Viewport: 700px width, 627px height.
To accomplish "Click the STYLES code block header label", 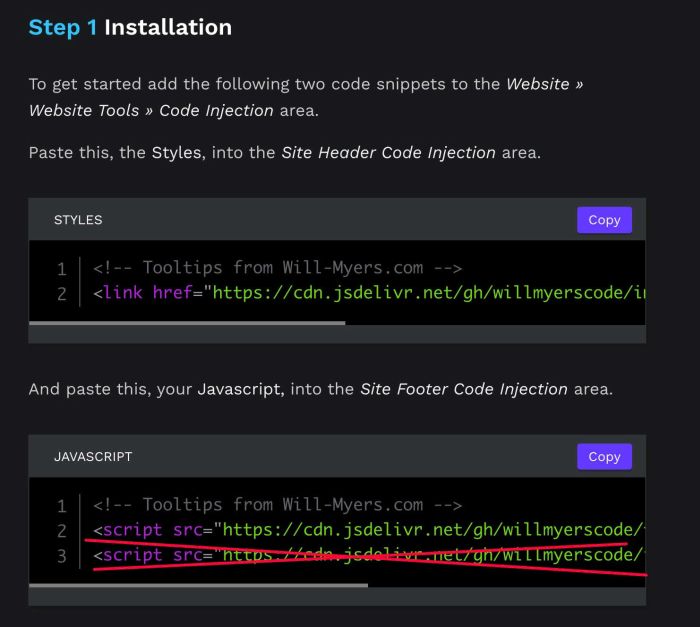I will point(78,220).
